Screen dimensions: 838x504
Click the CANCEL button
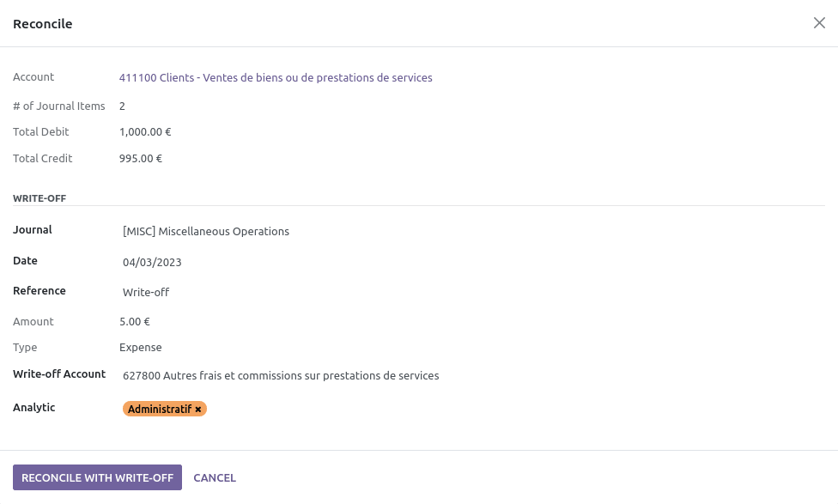pos(215,477)
